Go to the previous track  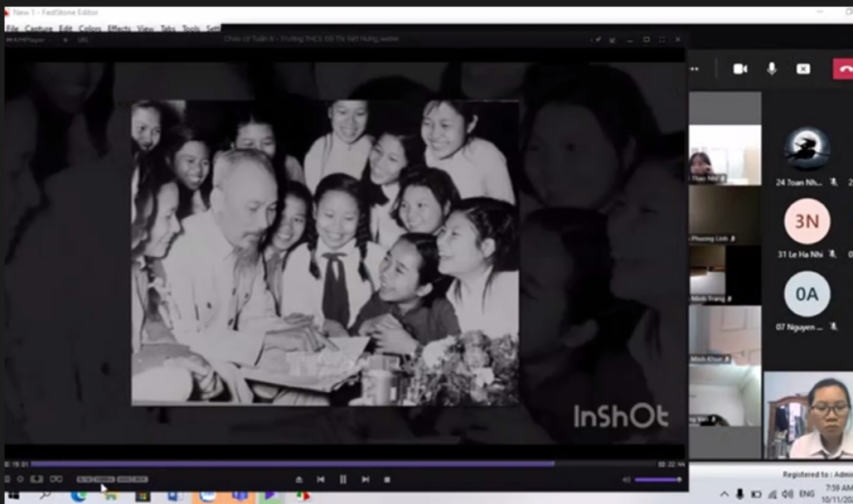[x=321, y=479]
